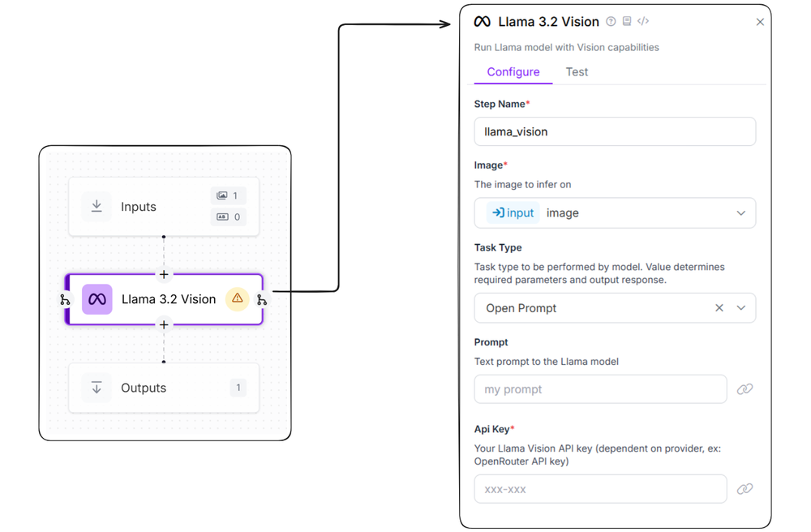This screenshot has width=811, height=532.
Task: Click the plus button above the Llama node
Action: (164, 274)
